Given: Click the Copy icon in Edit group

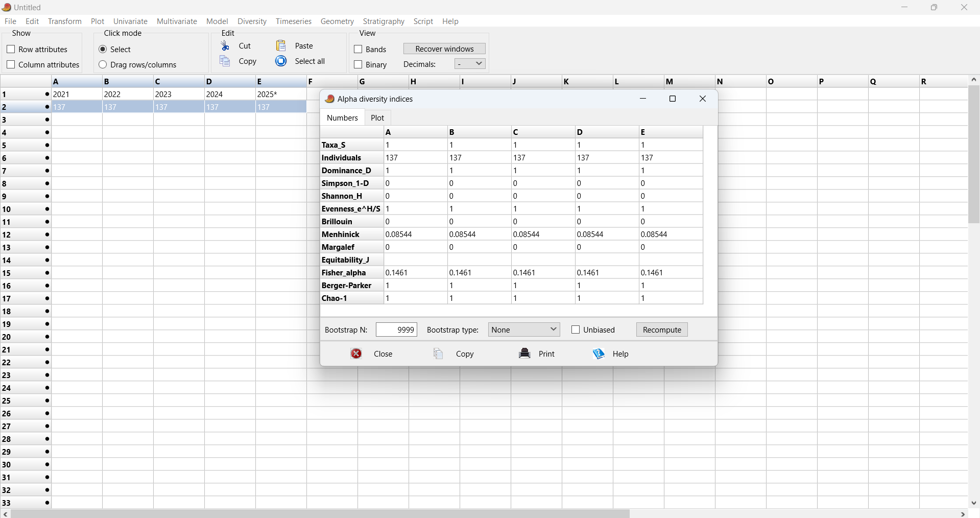Looking at the screenshot, I should pos(225,61).
